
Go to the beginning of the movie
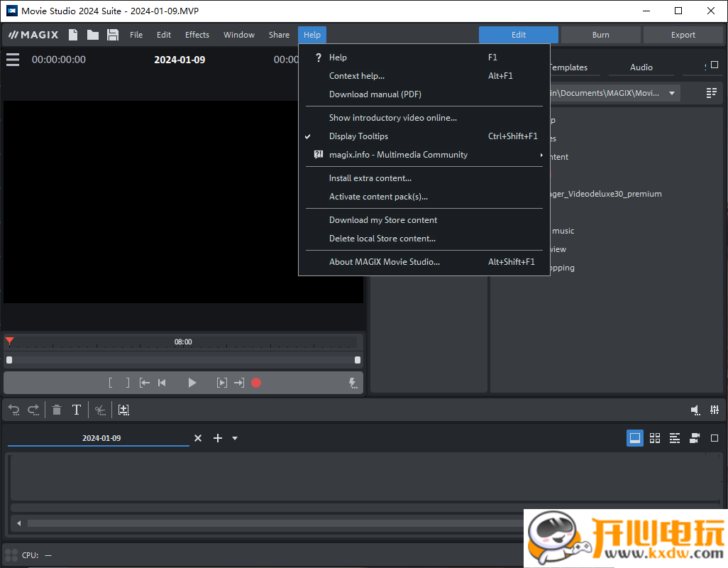[x=162, y=383]
